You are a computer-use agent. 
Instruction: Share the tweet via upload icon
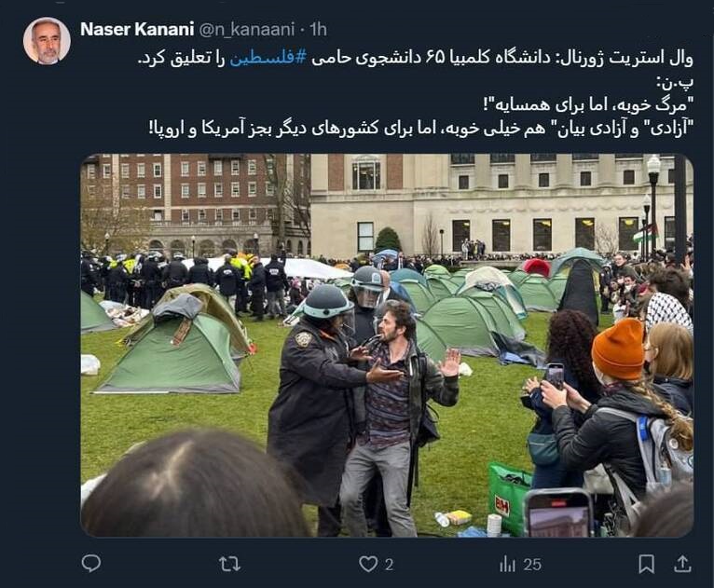pos(682,564)
